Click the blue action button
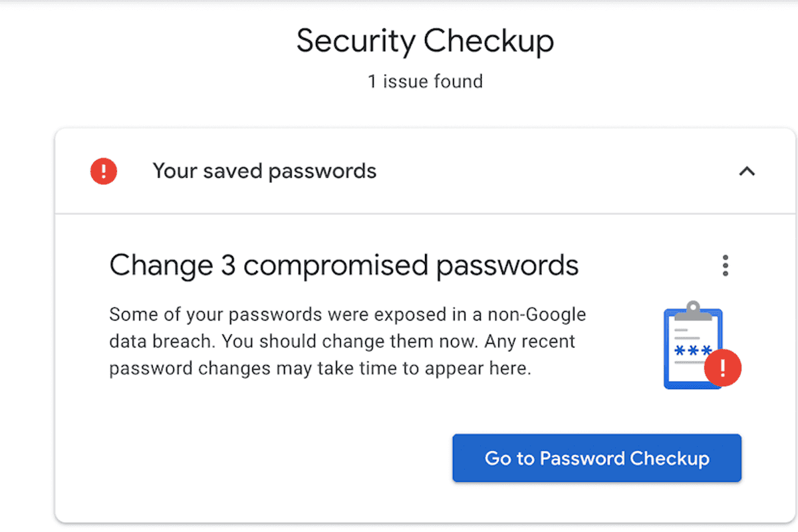Image resolution: width=798 pixels, height=532 pixels. (596, 458)
